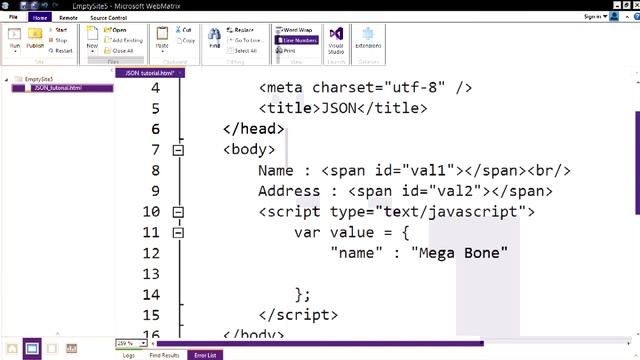Click the Redo arrow in title bar
640x360 pixels.
click(56, 6)
